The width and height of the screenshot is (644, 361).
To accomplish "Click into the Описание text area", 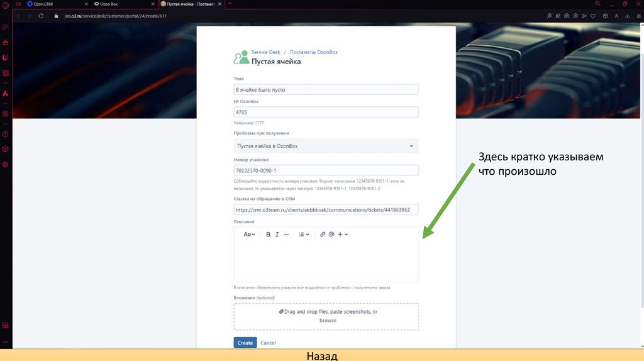I will tap(326, 261).
